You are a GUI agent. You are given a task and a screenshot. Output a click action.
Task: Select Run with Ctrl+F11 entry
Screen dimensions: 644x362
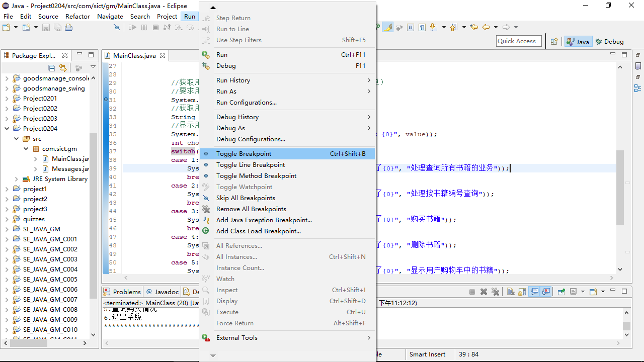[x=287, y=55]
